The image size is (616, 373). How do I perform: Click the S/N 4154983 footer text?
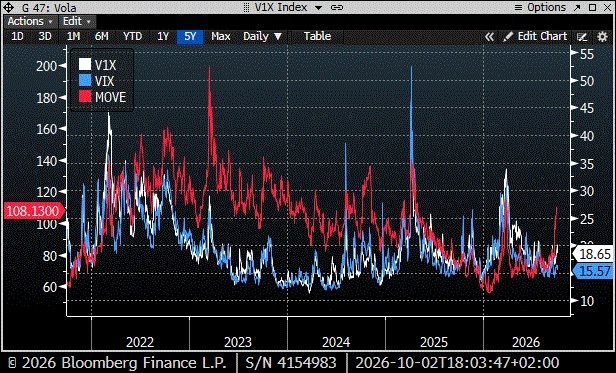(x=291, y=362)
